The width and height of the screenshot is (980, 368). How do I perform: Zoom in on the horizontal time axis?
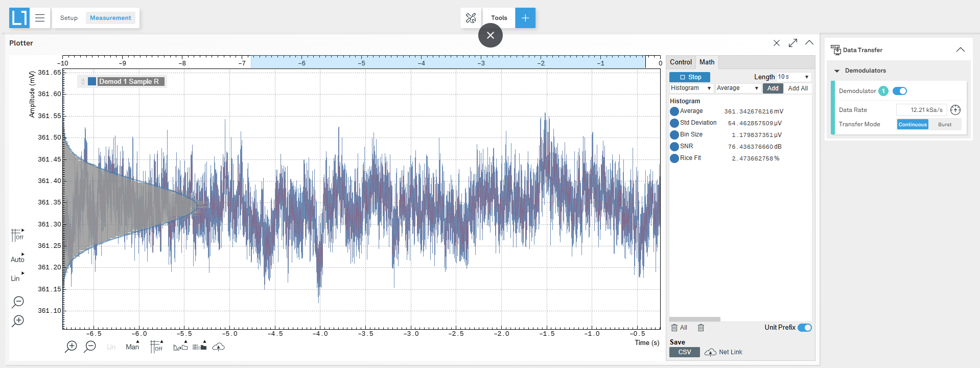[x=71, y=347]
